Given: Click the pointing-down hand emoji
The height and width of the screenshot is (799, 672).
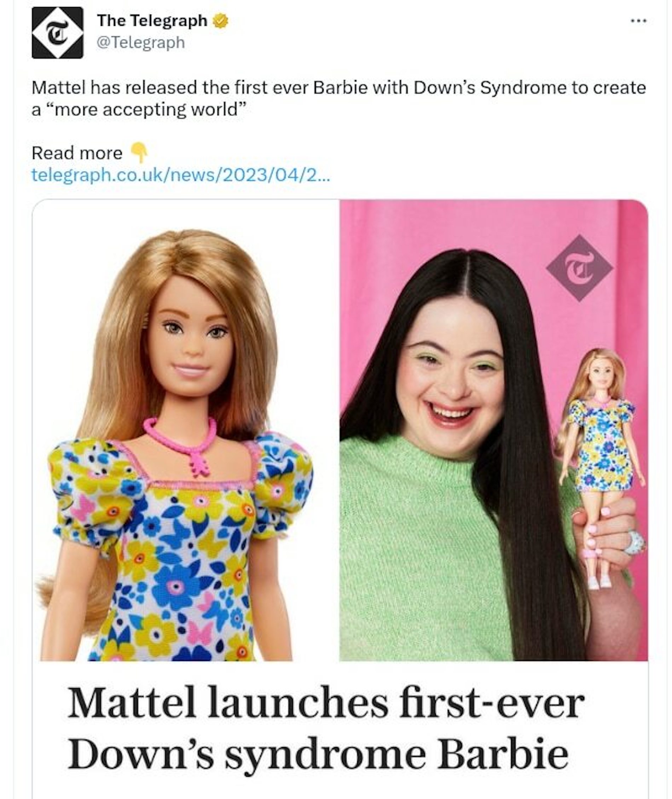Looking at the screenshot, I should click(x=139, y=153).
